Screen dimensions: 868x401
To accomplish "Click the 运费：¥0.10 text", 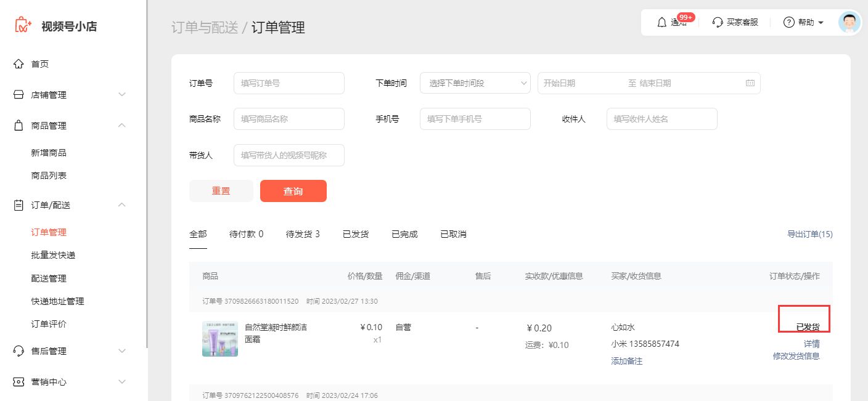I will (547, 345).
